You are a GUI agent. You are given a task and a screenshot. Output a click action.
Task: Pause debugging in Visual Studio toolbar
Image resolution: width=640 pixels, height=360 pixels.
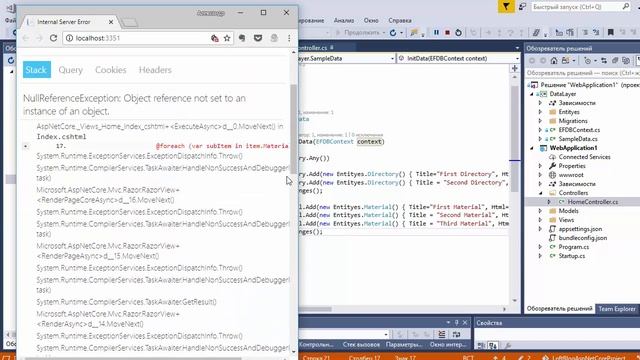tap(436, 32)
